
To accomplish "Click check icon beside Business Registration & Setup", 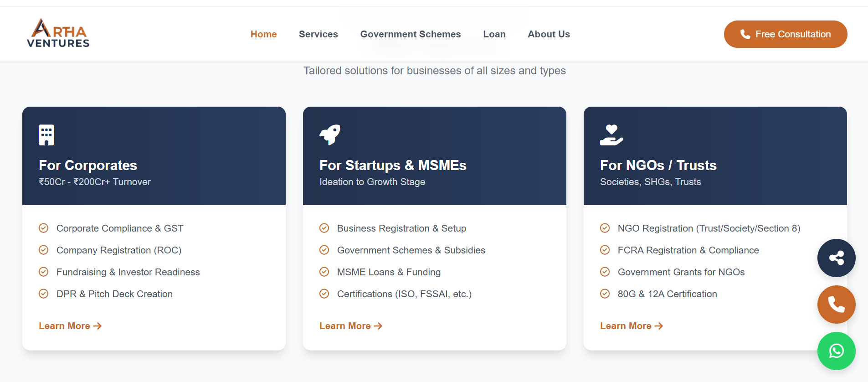I will [324, 228].
